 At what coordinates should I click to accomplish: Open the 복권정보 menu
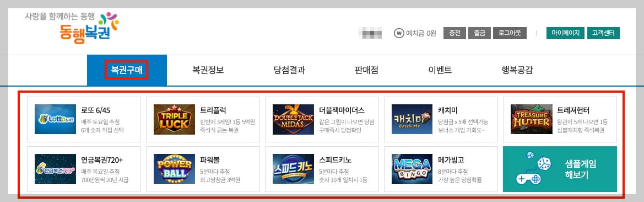(208, 70)
